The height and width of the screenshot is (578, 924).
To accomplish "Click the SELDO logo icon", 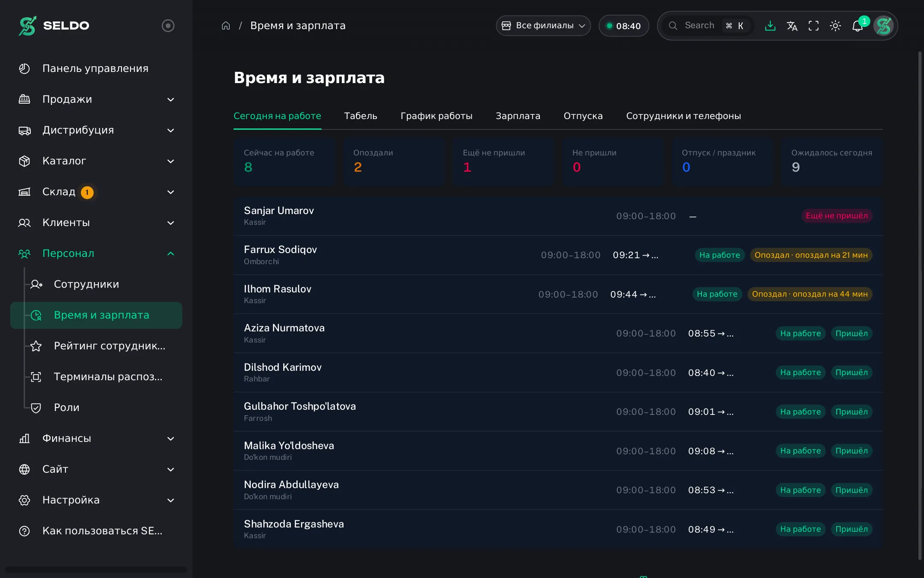I will (x=27, y=26).
